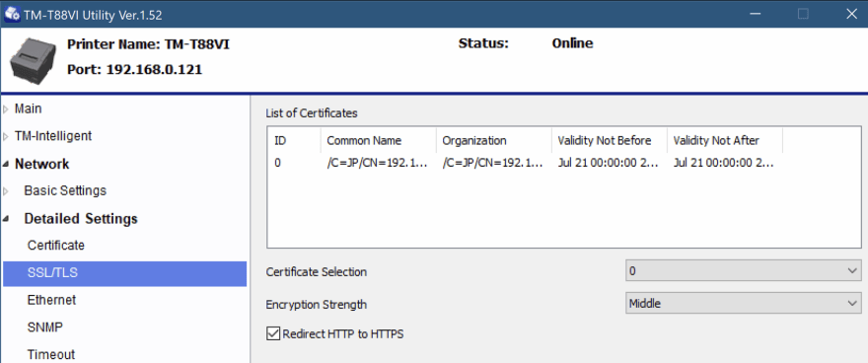The height and width of the screenshot is (363, 868).
Task: Select TM-Intelligent in the sidebar
Action: (53, 136)
